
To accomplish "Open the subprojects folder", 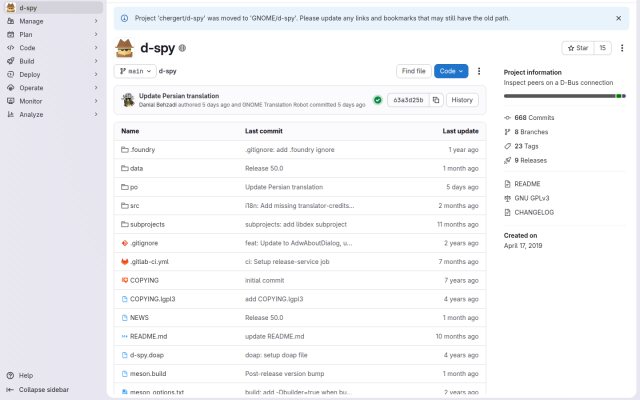I will [x=147, y=224].
